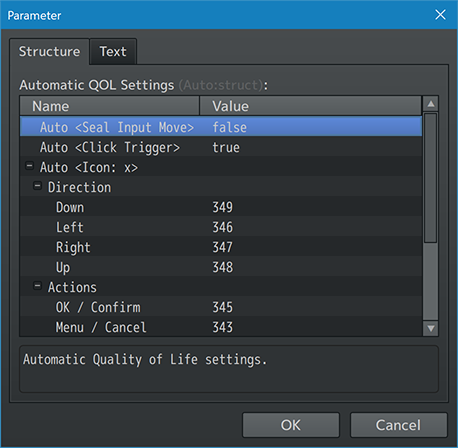Collapse the Actions group
458x448 pixels.
[38, 286]
